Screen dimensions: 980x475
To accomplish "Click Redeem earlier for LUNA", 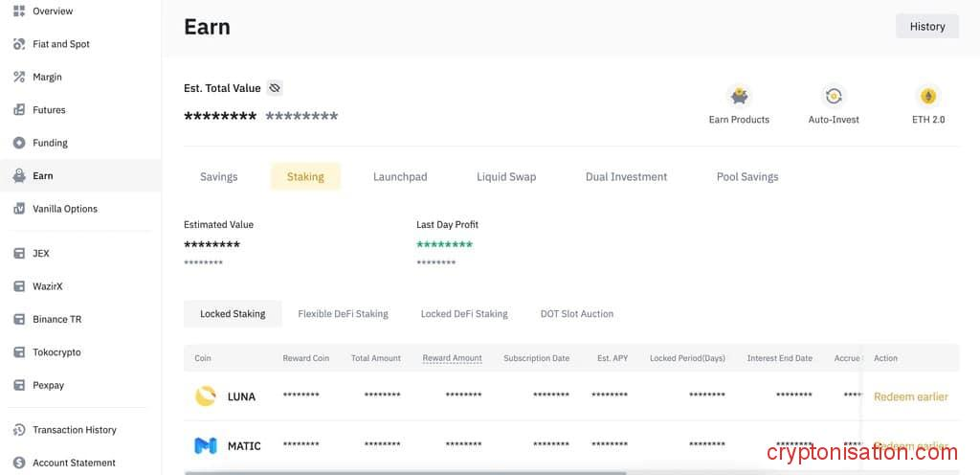I will [x=910, y=396].
